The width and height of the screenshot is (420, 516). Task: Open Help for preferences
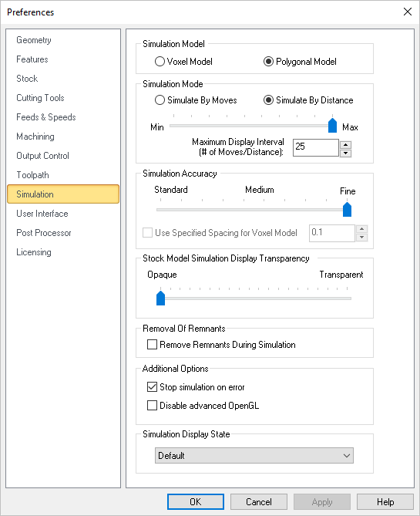pos(385,502)
